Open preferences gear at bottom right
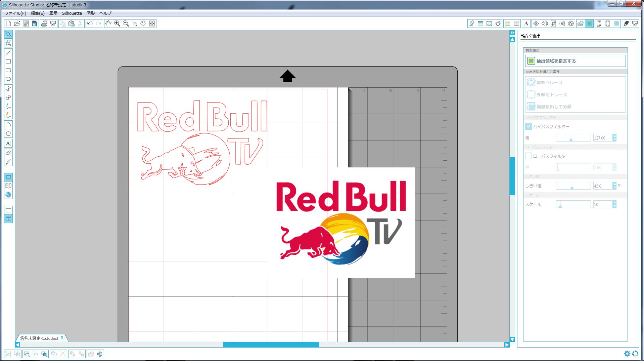The height and width of the screenshot is (361, 644). tap(627, 354)
